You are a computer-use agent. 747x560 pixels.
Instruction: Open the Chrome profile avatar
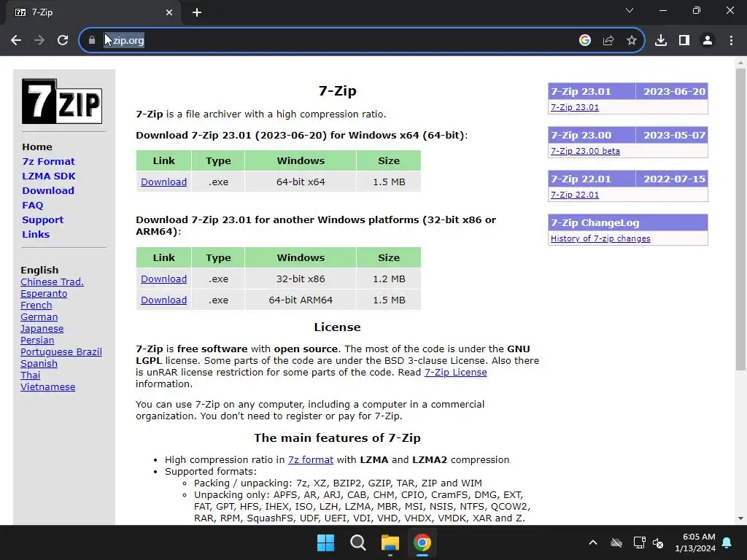click(x=708, y=41)
